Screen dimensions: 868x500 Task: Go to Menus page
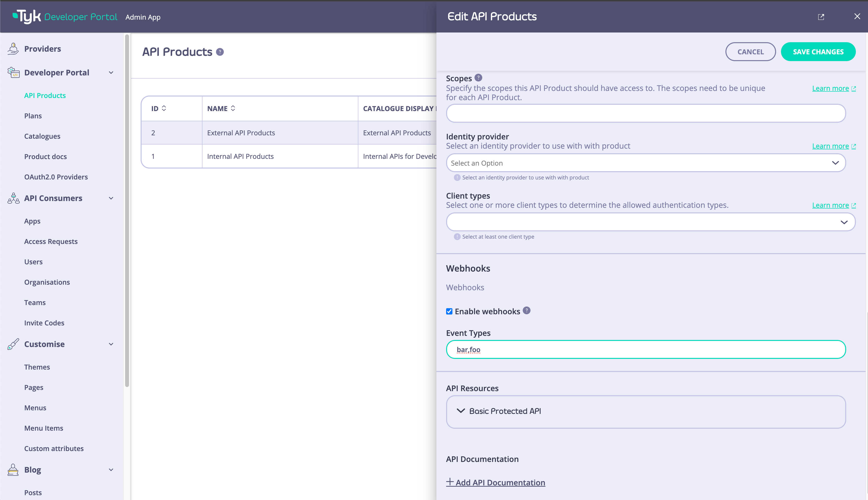tap(35, 408)
